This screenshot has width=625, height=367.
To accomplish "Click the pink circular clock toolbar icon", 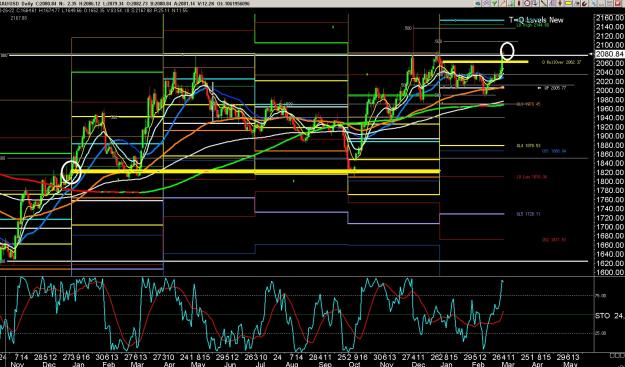I will pos(527,3).
